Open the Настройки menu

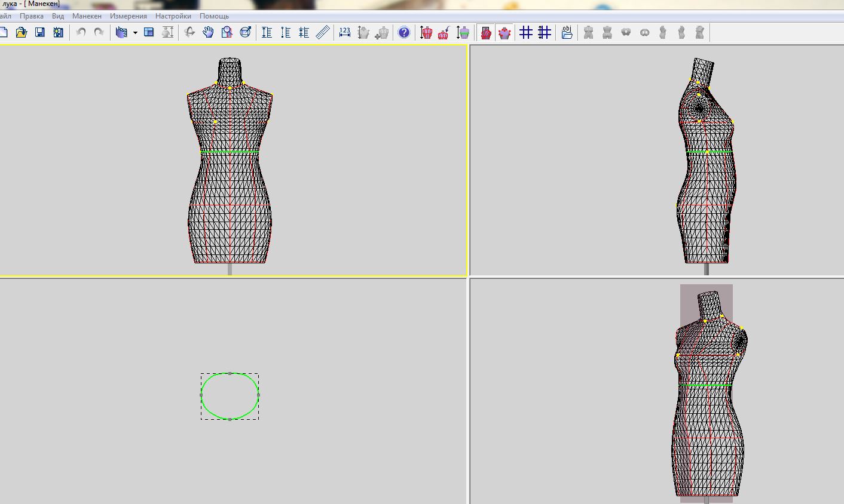(173, 16)
